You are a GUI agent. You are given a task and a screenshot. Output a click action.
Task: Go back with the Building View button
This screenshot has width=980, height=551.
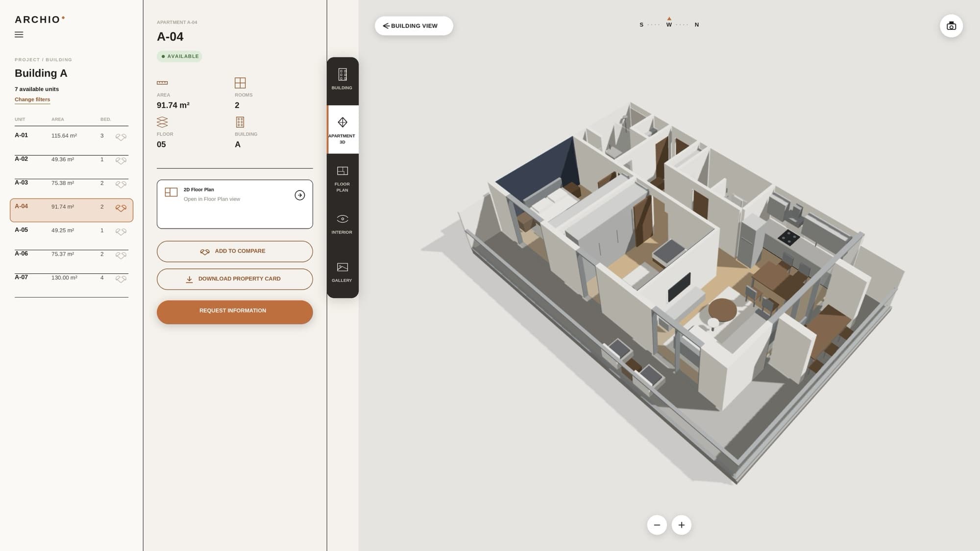click(414, 26)
